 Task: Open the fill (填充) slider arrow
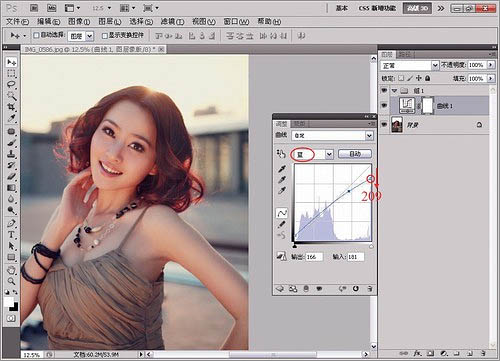pos(491,78)
